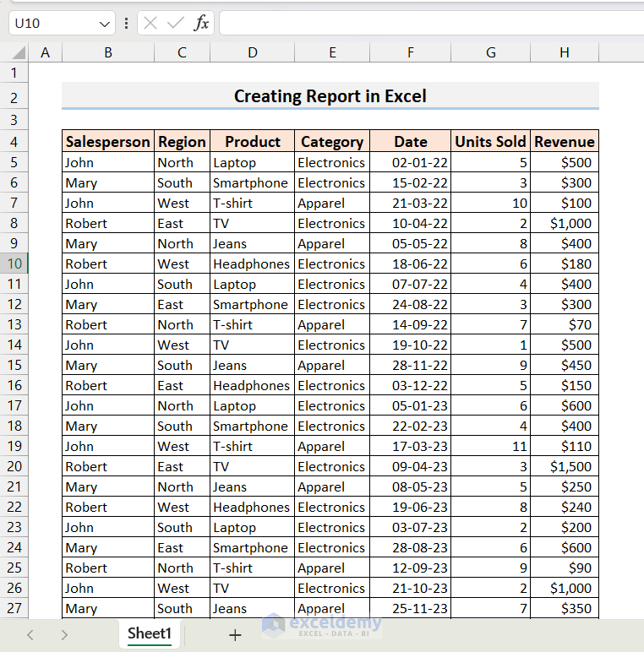Select the date cell 18-06-22
The image size is (644, 652).
coord(411,264)
